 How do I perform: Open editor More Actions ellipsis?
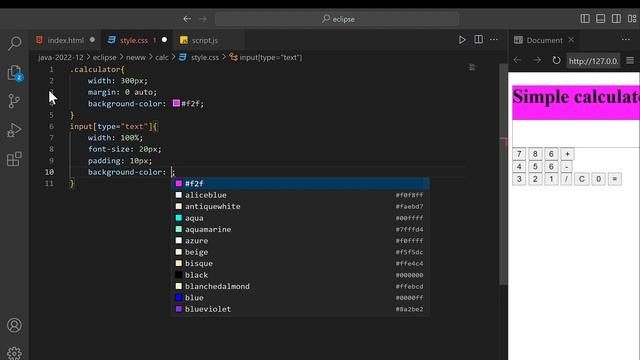pyautogui.click(x=494, y=40)
